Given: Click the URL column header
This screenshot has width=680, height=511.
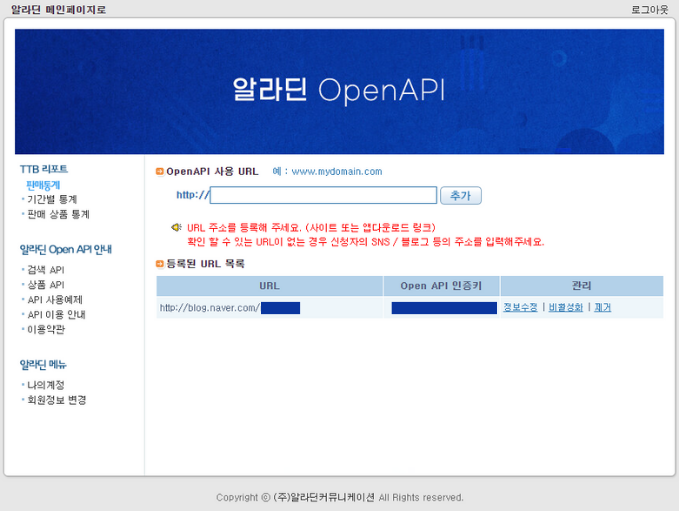Looking at the screenshot, I should click(269, 286).
